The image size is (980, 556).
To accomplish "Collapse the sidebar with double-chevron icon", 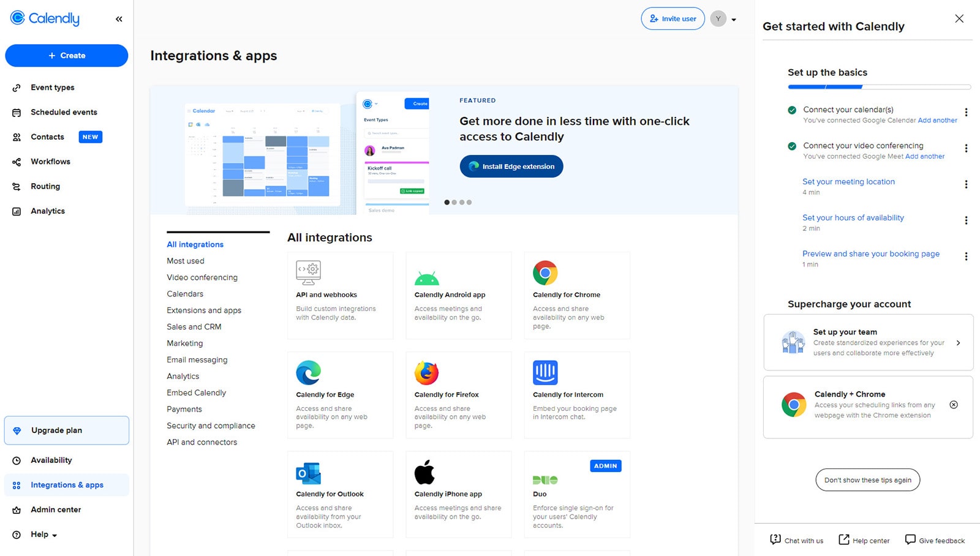I will (x=119, y=19).
